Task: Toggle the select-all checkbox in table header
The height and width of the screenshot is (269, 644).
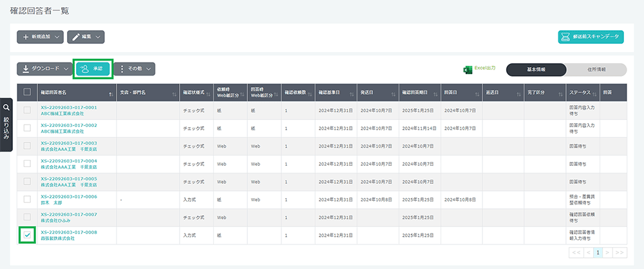Action: (x=27, y=92)
